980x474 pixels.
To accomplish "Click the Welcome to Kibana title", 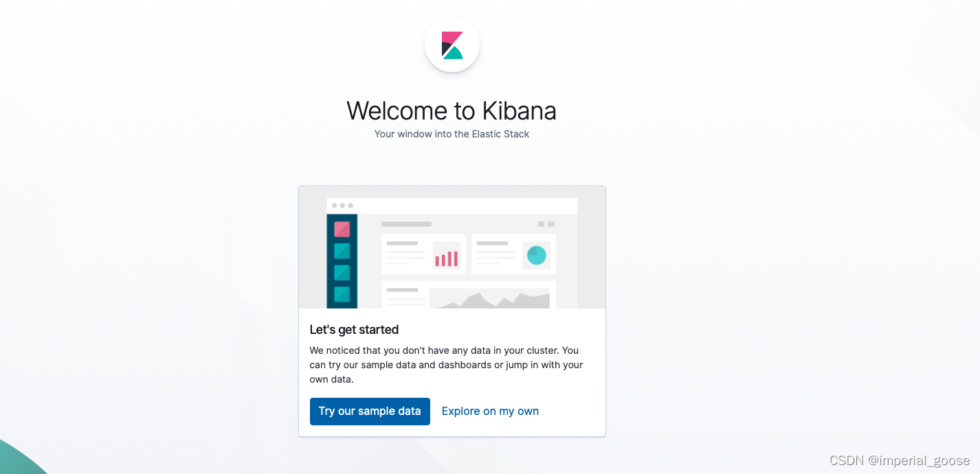I will click(452, 111).
